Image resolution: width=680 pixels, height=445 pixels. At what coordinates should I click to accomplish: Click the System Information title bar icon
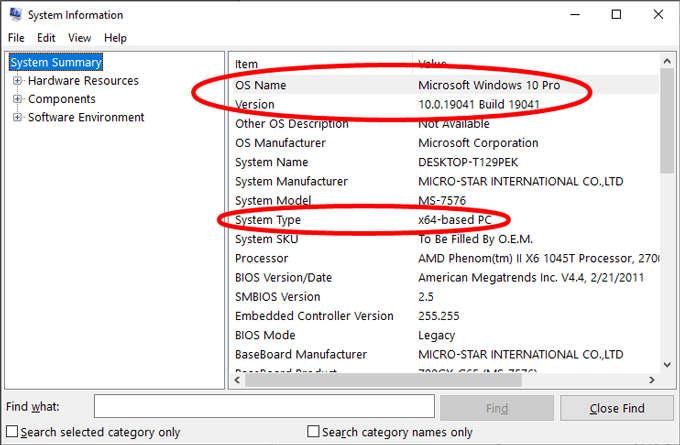[x=16, y=14]
